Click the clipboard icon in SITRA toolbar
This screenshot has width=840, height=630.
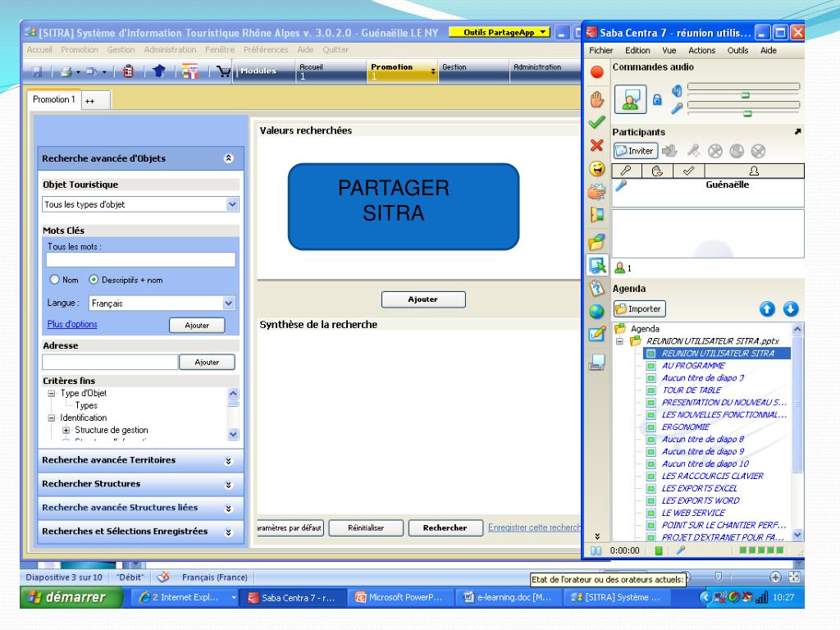click(128, 71)
